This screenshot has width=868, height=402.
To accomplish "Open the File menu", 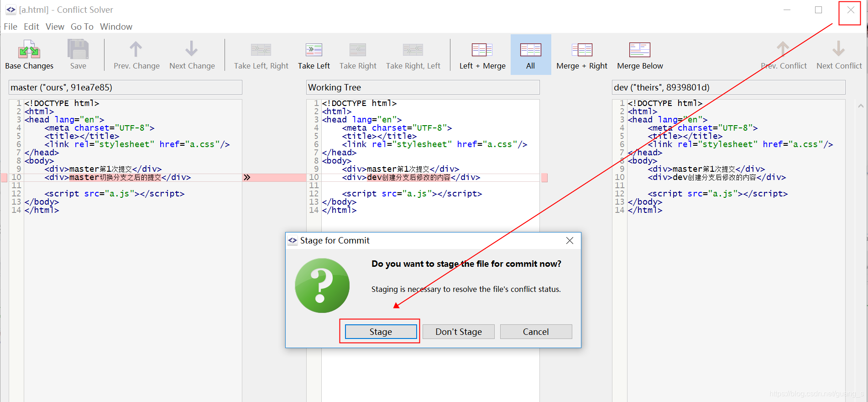I will coord(10,26).
